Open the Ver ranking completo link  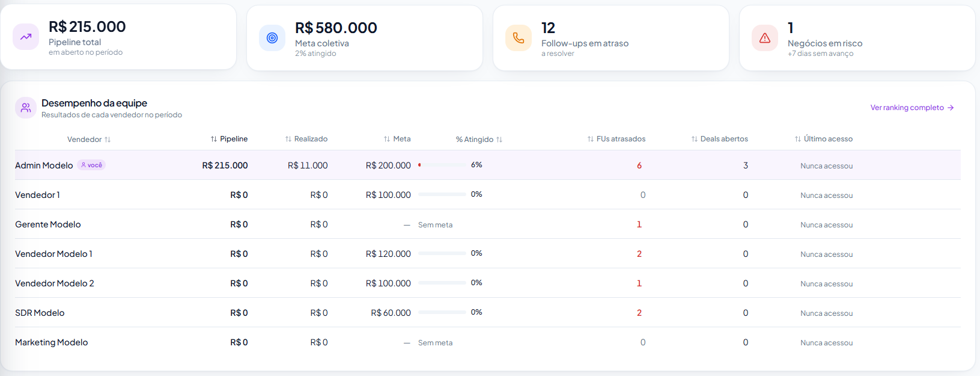(912, 108)
